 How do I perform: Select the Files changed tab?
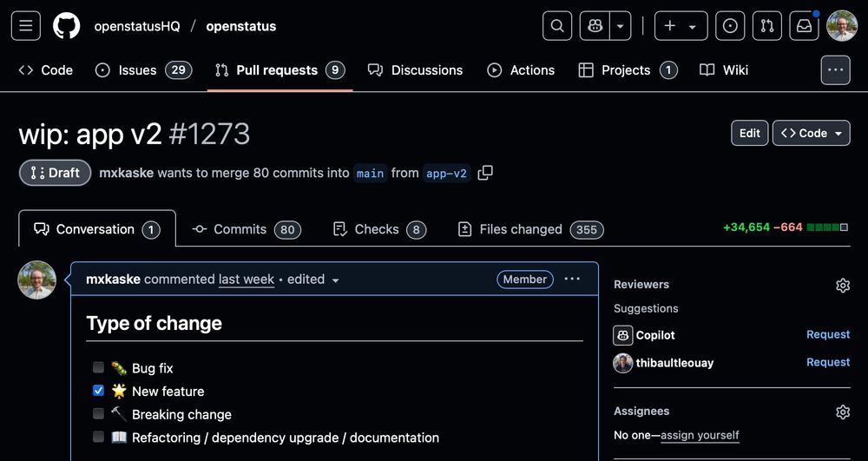click(x=531, y=229)
